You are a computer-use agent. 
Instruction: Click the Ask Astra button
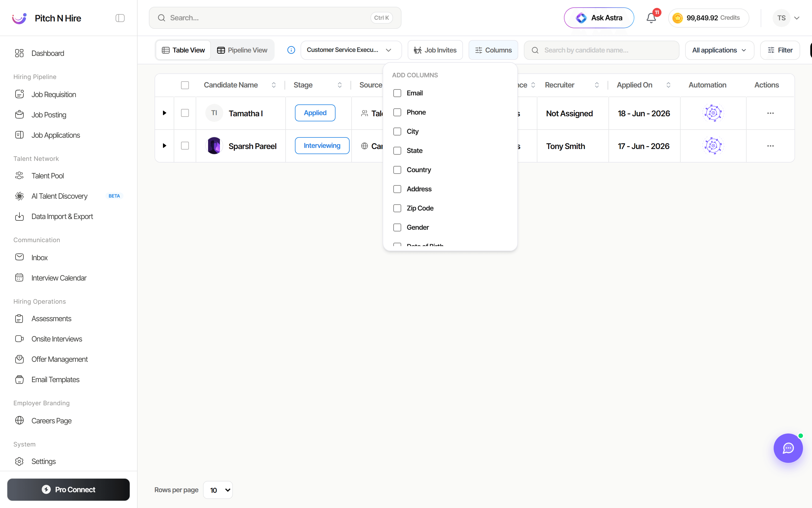pos(599,18)
